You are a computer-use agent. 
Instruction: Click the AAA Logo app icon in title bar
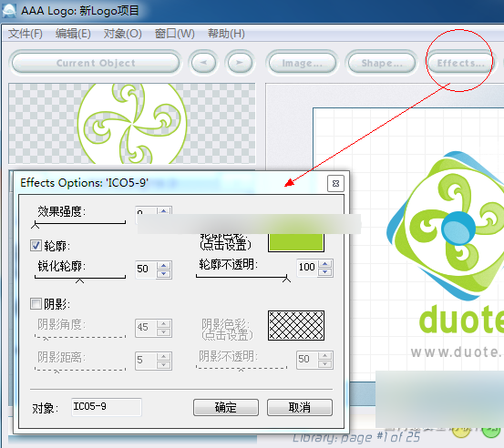coord(9,10)
